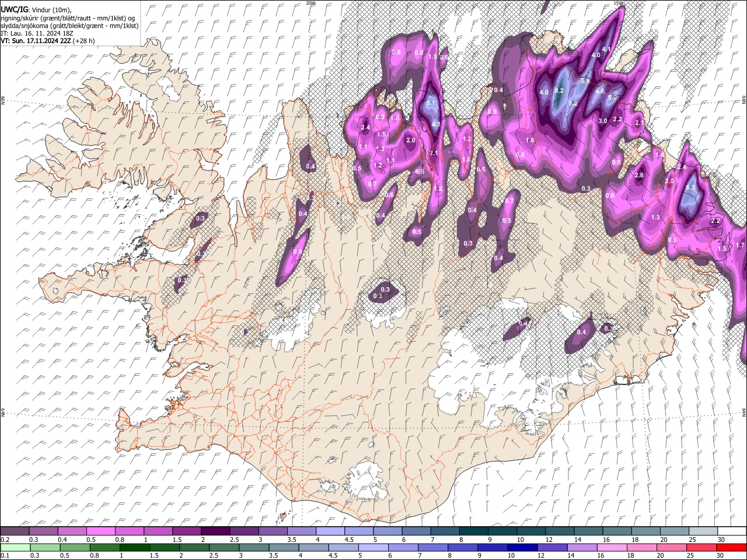This screenshot has width=747, height=560.
Task: Click the 0.2 label in the snow legend
Action: pos(5,540)
